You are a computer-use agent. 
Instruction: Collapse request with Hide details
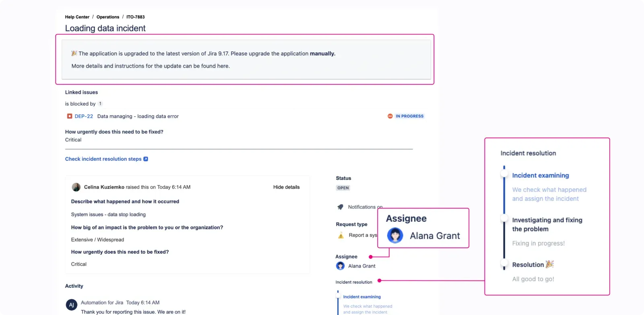pos(287,187)
